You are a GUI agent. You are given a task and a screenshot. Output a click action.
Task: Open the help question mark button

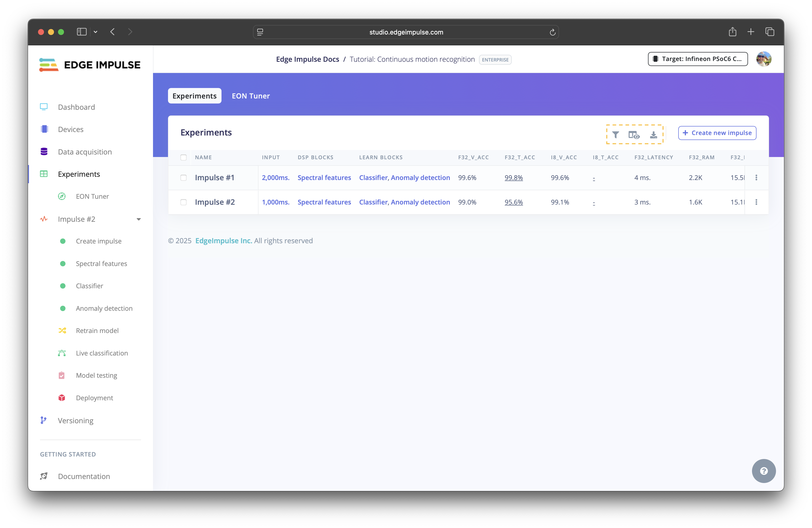coord(763,471)
